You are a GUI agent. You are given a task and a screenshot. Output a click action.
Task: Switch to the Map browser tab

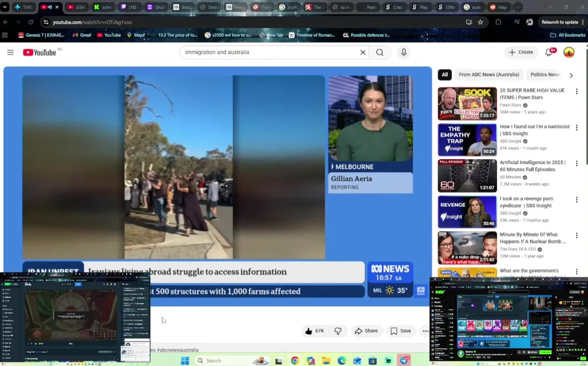click(x=499, y=7)
